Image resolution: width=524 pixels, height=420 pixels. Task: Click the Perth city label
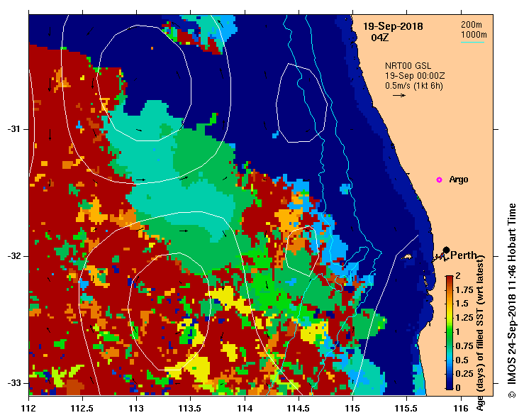pos(464,255)
